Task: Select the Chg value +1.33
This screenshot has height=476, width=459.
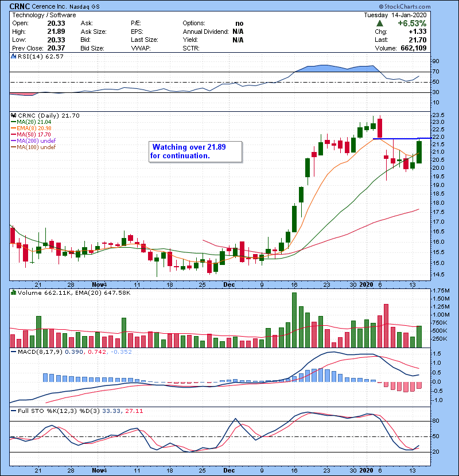Action: click(x=417, y=32)
